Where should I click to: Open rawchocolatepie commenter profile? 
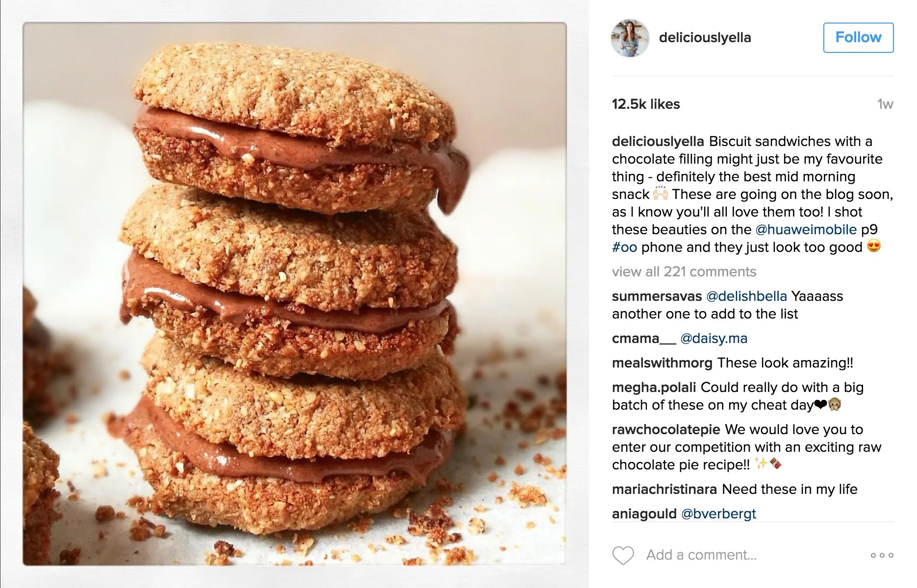click(x=666, y=429)
